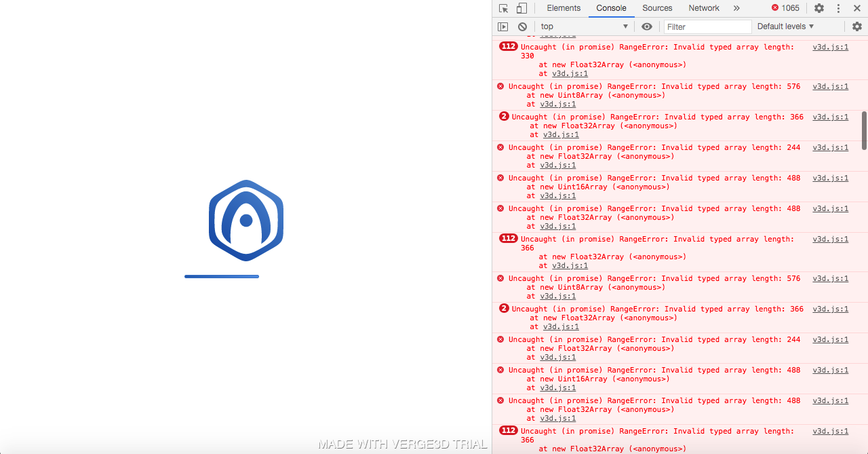Focus the console Filter field
This screenshot has height=454, width=868.
(x=707, y=26)
